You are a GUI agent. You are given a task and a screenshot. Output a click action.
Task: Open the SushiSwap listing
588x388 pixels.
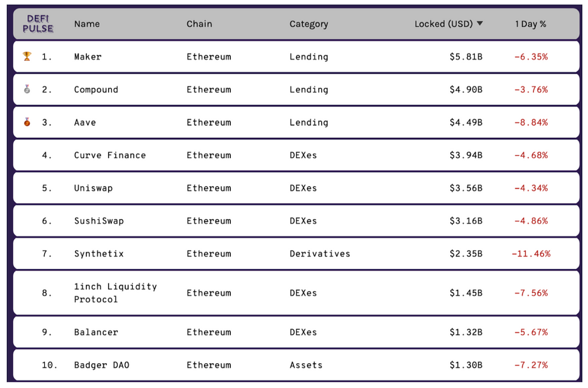(99, 221)
